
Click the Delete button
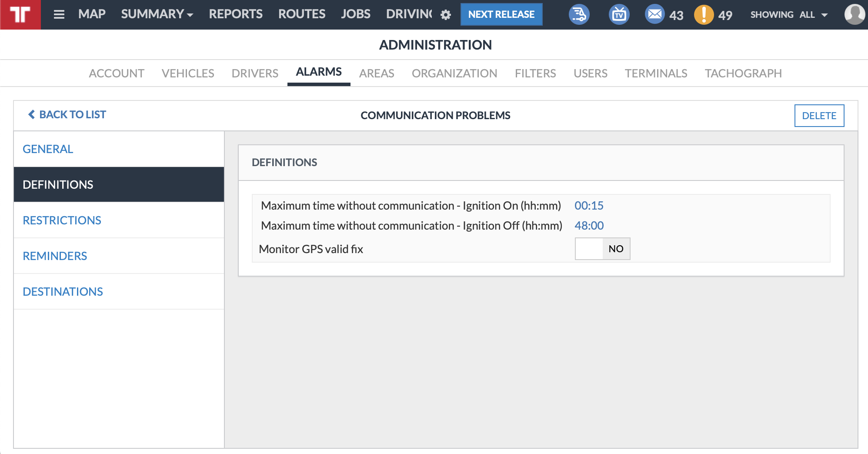point(819,116)
